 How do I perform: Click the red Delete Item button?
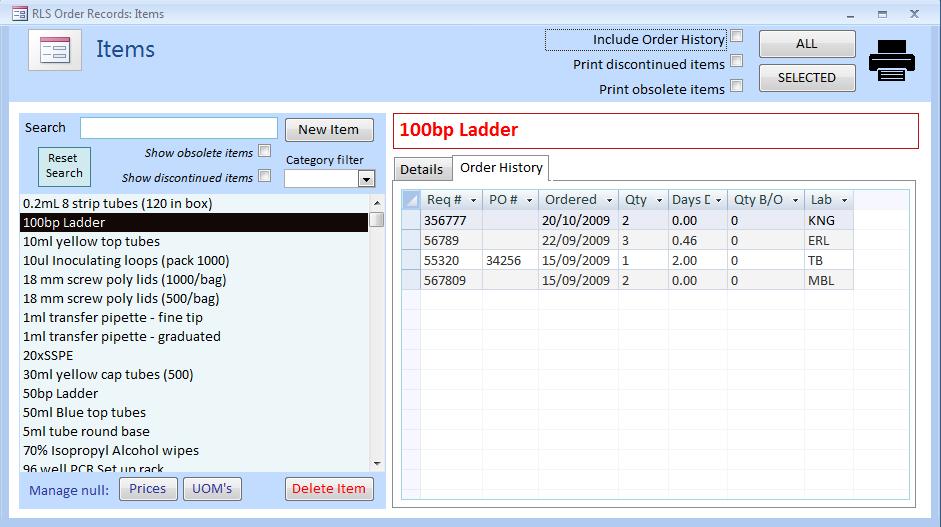329,489
